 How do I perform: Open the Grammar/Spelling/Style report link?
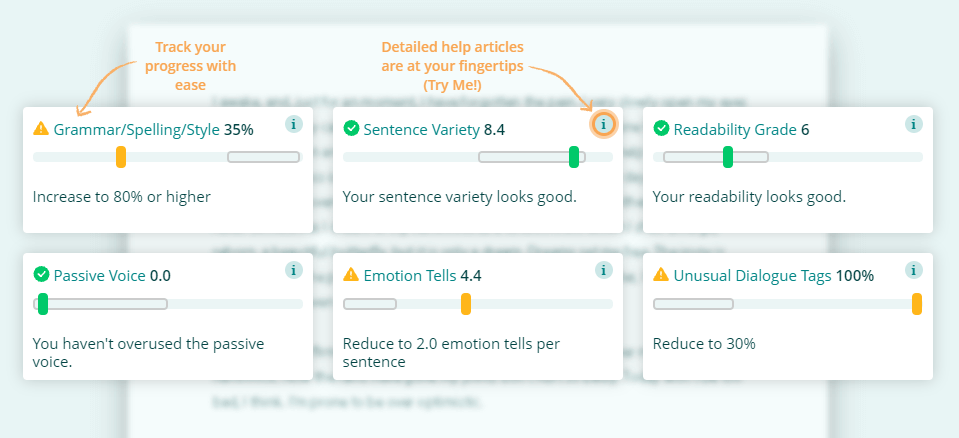[x=136, y=130]
